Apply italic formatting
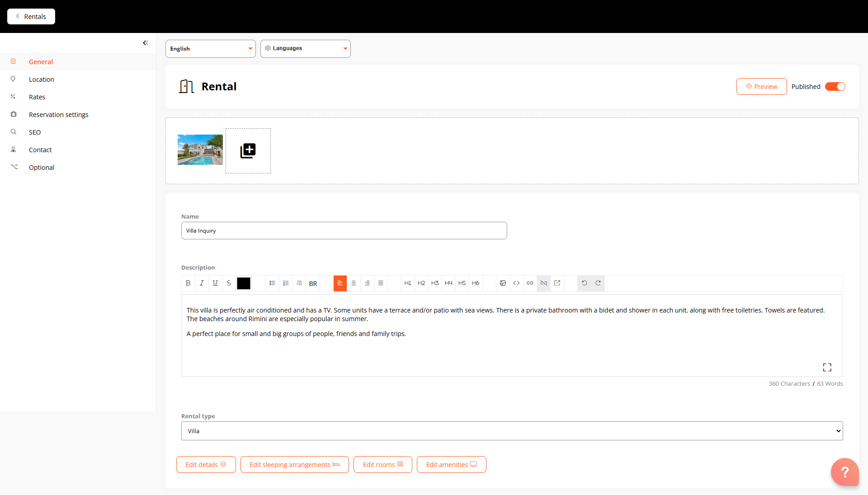This screenshot has width=868, height=495. [x=202, y=283]
